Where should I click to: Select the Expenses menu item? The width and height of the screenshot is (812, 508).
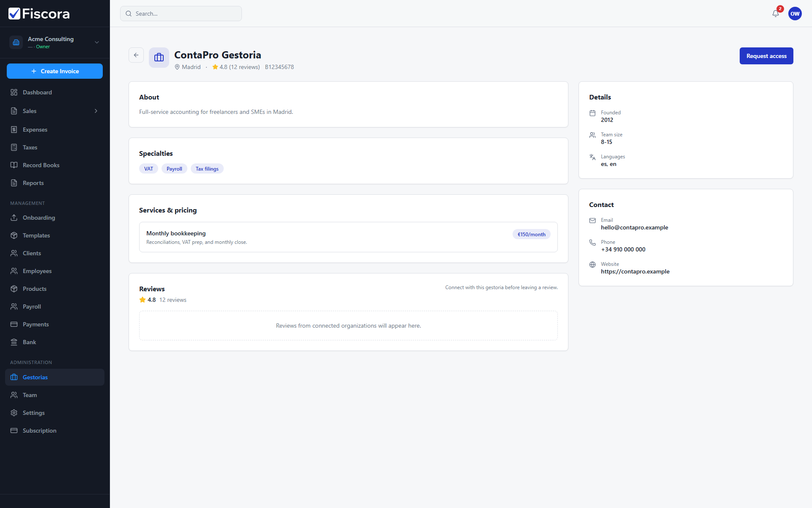55,130
